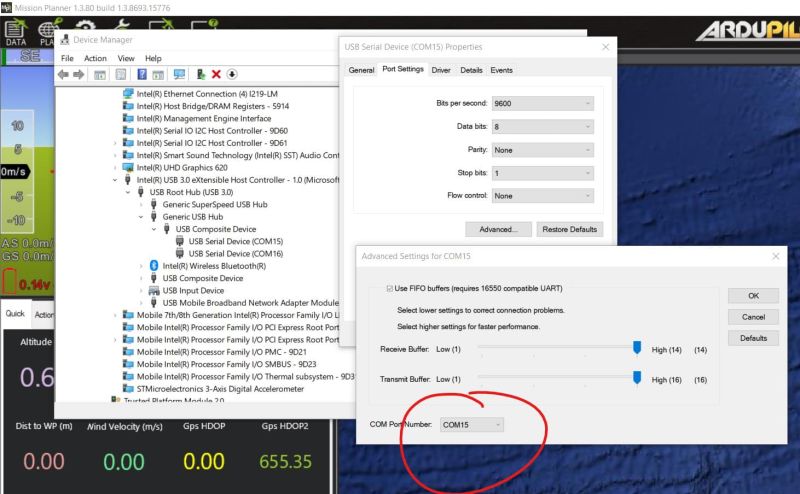800x494 pixels.
Task: Click the Back arrow in Device Manager toolbar
Action: [63, 75]
